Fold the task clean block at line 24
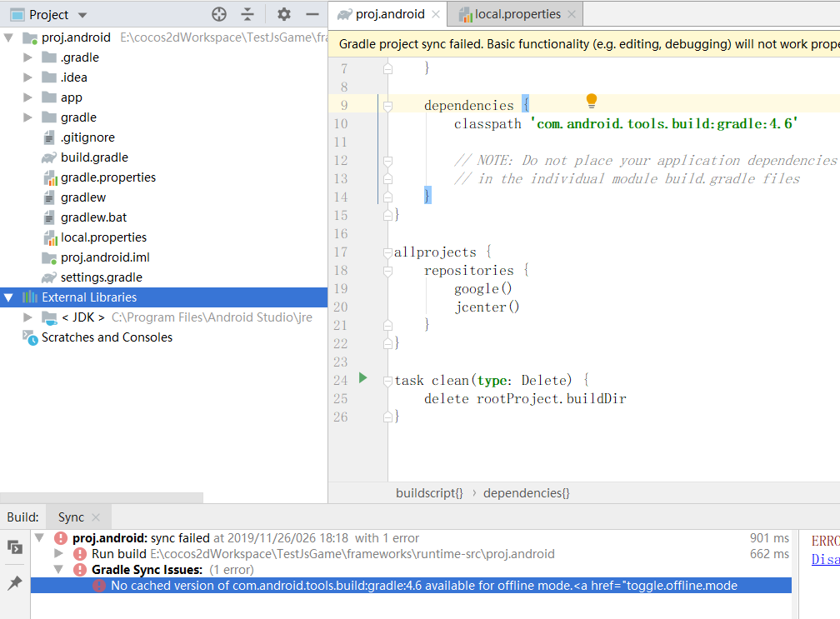Screen dimensions: 840x619 click(387, 381)
